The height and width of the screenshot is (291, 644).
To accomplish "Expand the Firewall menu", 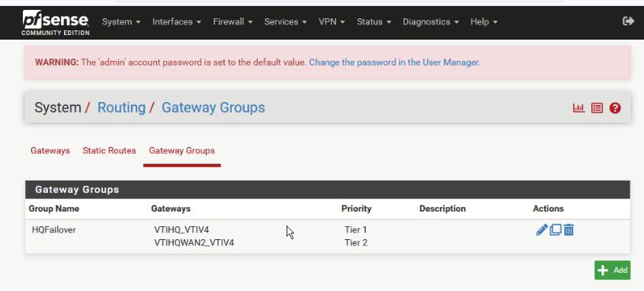I will point(233,22).
